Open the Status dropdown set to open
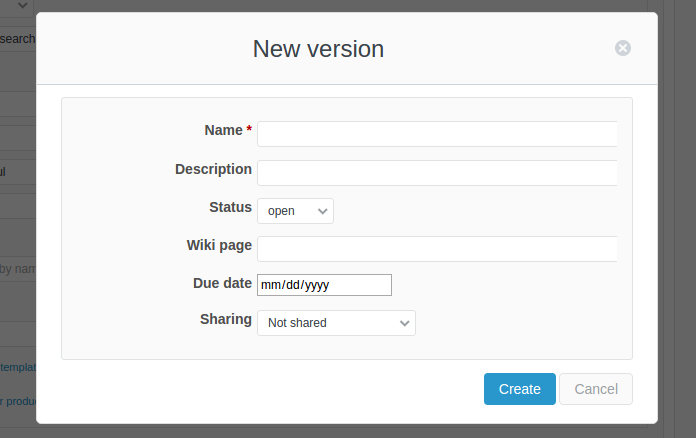 point(295,211)
